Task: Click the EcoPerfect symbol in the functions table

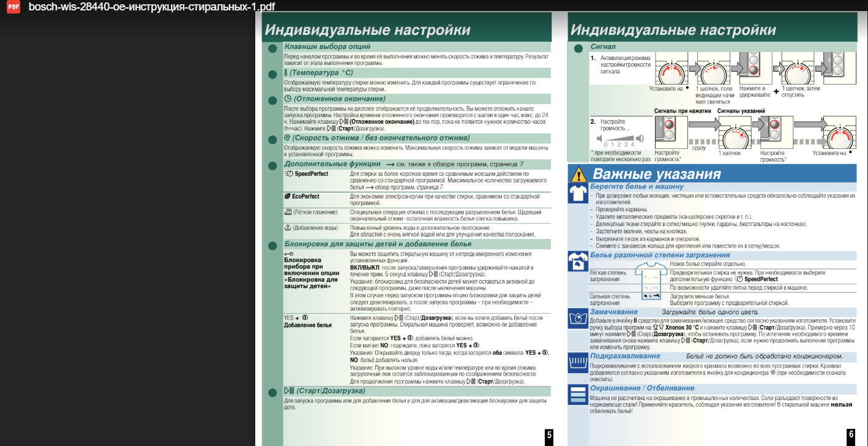Action: (x=288, y=197)
